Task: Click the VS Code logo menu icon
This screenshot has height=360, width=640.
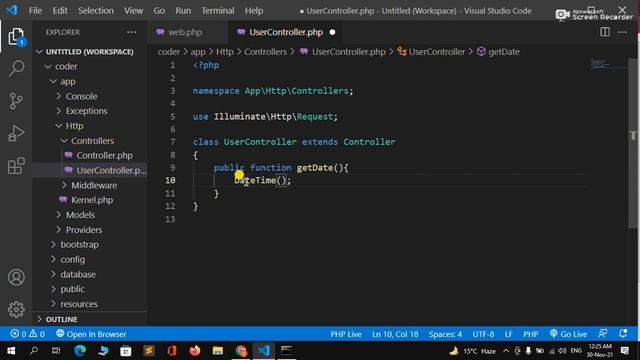Action: click(x=12, y=10)
